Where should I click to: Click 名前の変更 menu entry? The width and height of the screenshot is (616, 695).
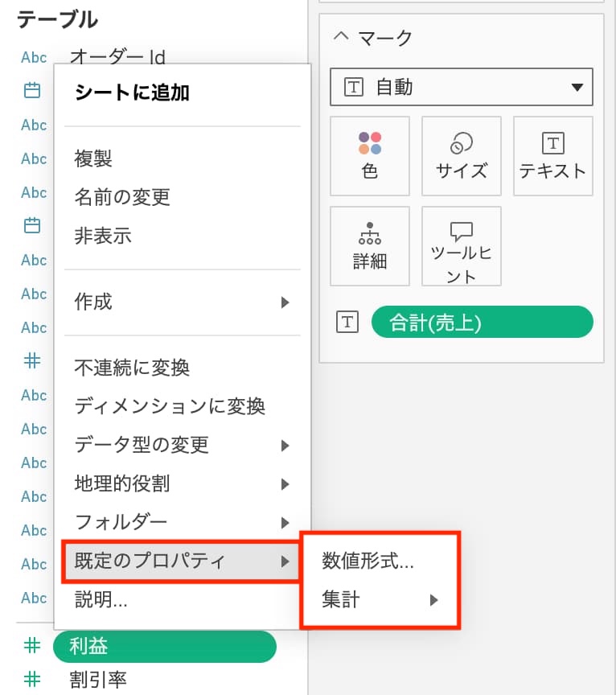(122, 197)
